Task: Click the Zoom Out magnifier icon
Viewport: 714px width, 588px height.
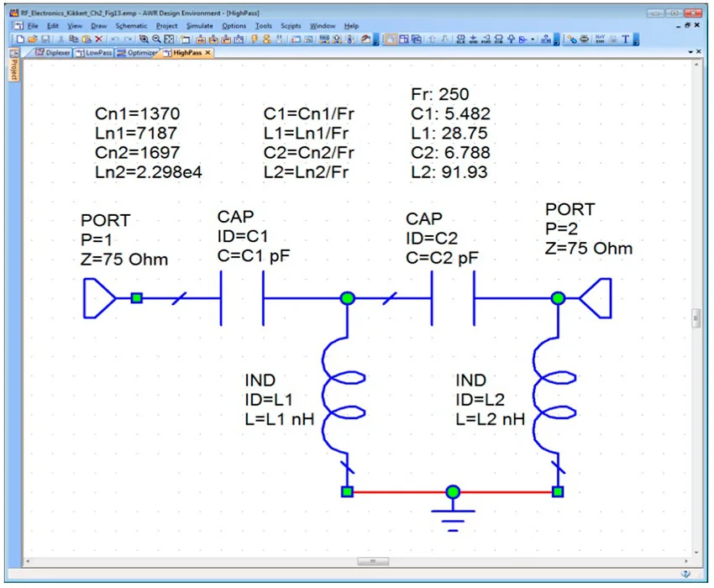Action: pyautogui.click(x=156, y=39)
